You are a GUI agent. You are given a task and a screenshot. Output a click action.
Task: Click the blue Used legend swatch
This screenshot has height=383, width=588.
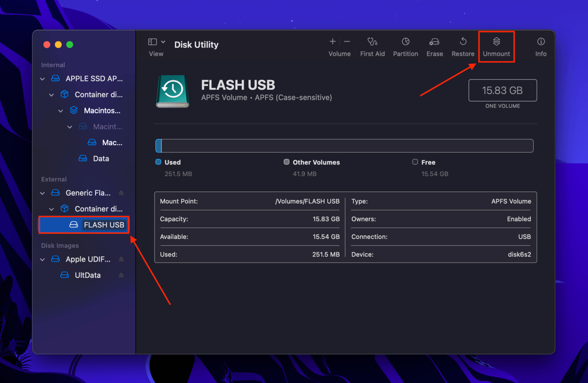(x=158, y=162)
